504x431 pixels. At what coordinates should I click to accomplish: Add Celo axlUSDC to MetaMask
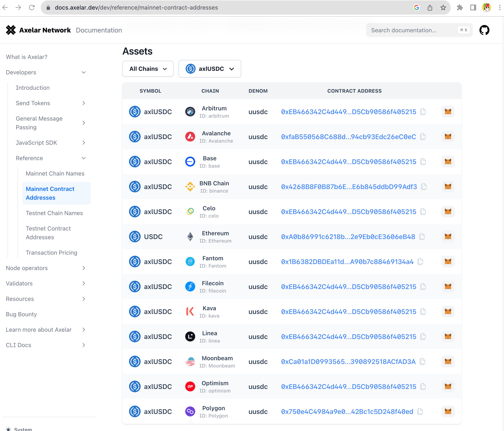[448, 212]
